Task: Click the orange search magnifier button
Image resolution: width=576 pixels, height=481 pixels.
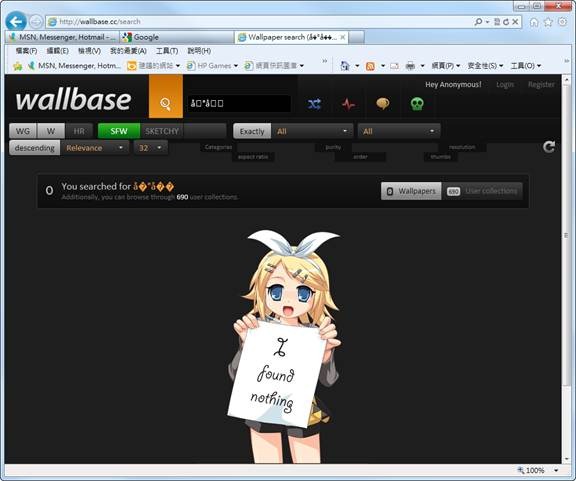Action: [166, 96]
